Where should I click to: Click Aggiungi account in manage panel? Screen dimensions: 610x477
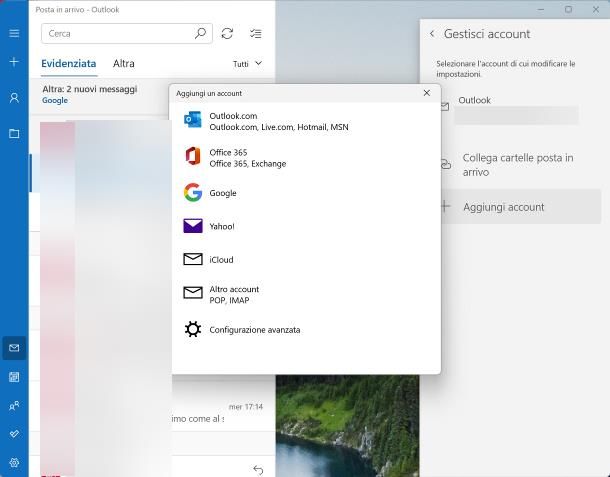coord(521,207)
